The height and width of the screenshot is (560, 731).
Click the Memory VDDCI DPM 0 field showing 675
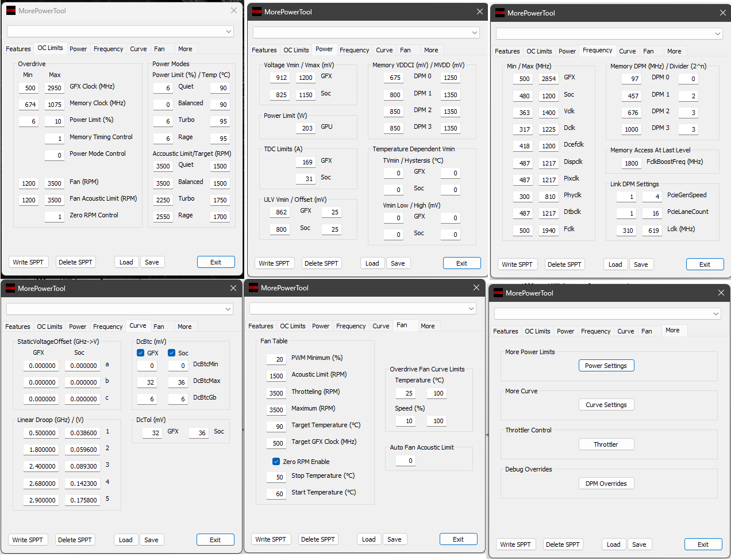click(x=394, y=78)
